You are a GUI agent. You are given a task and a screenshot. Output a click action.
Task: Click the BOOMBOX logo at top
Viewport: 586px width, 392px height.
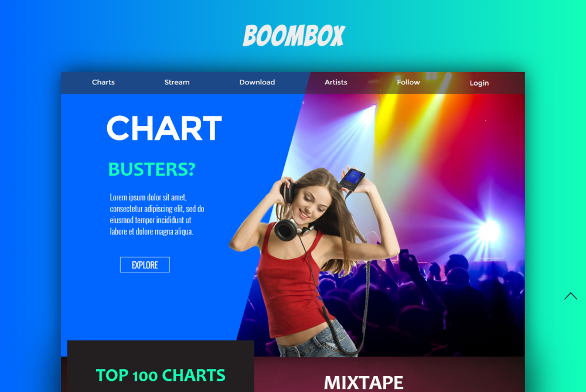pyautogui.click(x=294, y=36)
